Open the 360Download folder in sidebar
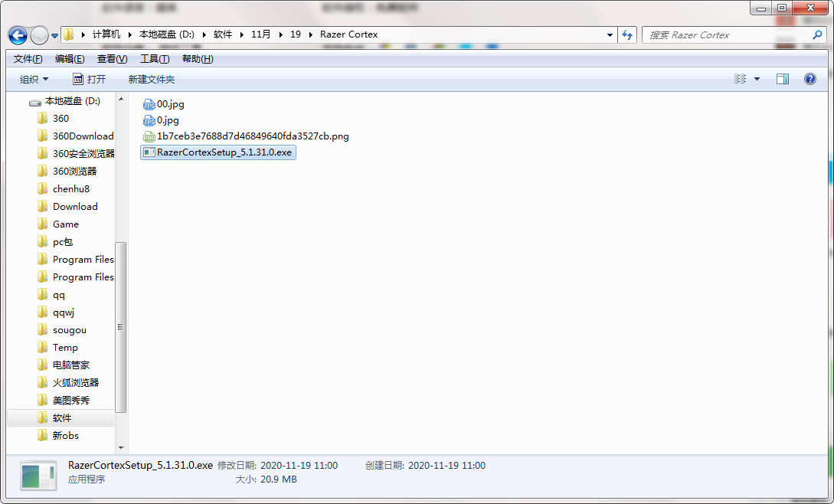 tap(76, 136)
